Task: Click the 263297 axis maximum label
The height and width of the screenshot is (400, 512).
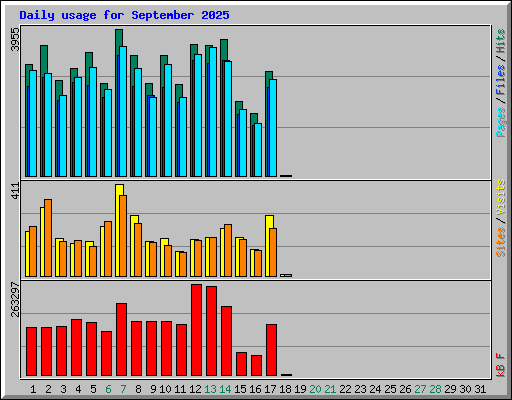Action: (x=15, y=299)
